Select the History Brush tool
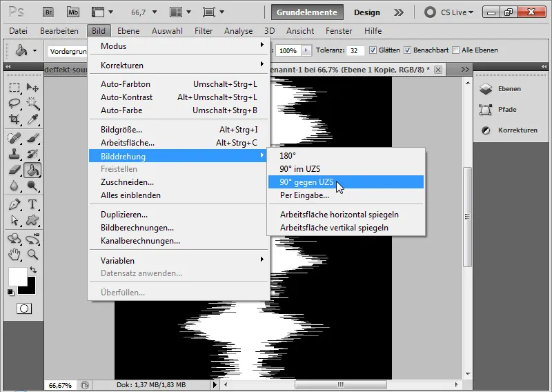This screenshot has width=552, height=392. [x=32, y=154]
